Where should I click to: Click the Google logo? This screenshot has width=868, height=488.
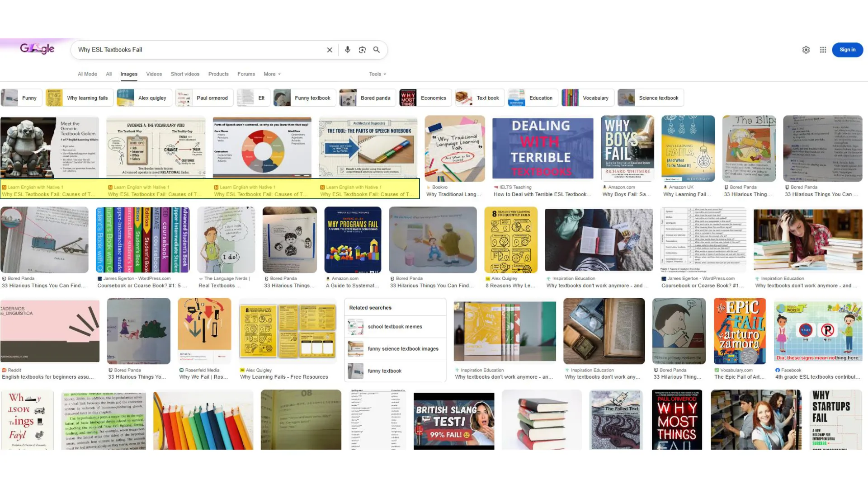point(37,49)
